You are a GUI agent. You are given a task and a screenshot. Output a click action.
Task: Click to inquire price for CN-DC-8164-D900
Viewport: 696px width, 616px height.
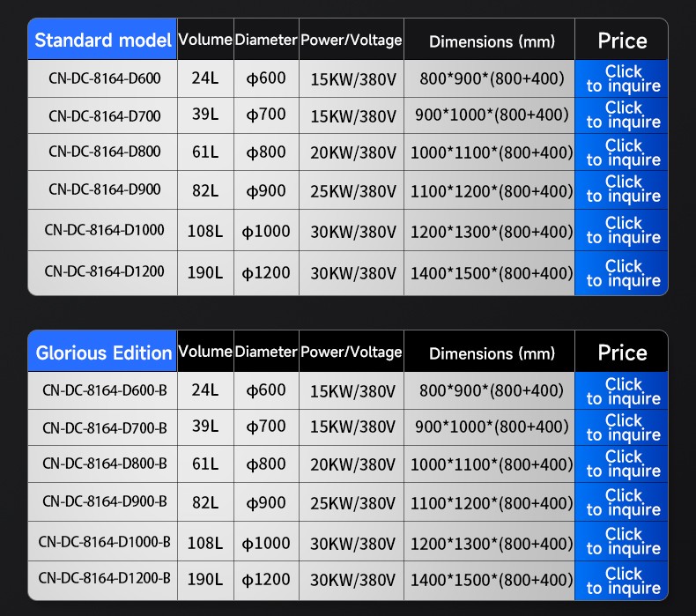(621, 189)
